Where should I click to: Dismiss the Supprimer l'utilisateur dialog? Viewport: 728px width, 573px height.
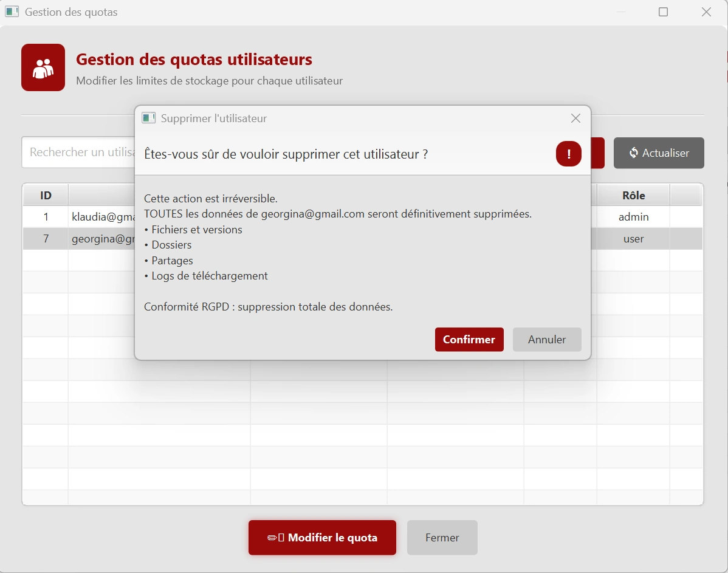(x=575, y=118)
